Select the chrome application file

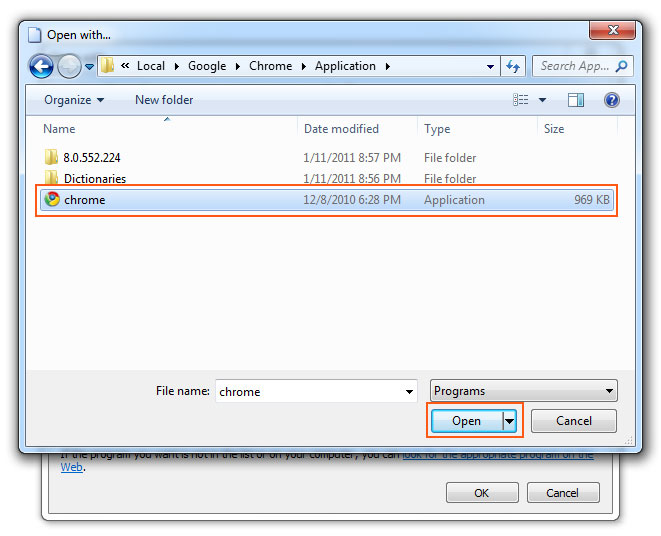point(327,200)
